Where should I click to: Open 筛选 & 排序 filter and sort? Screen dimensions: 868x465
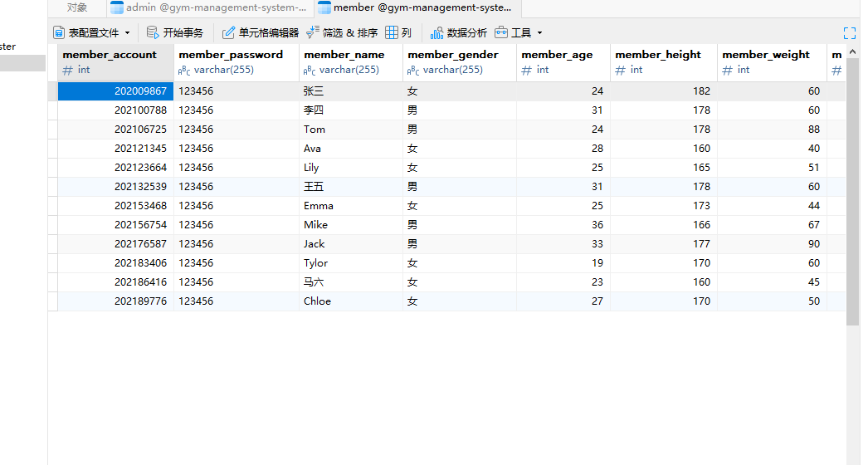(342, 32)
